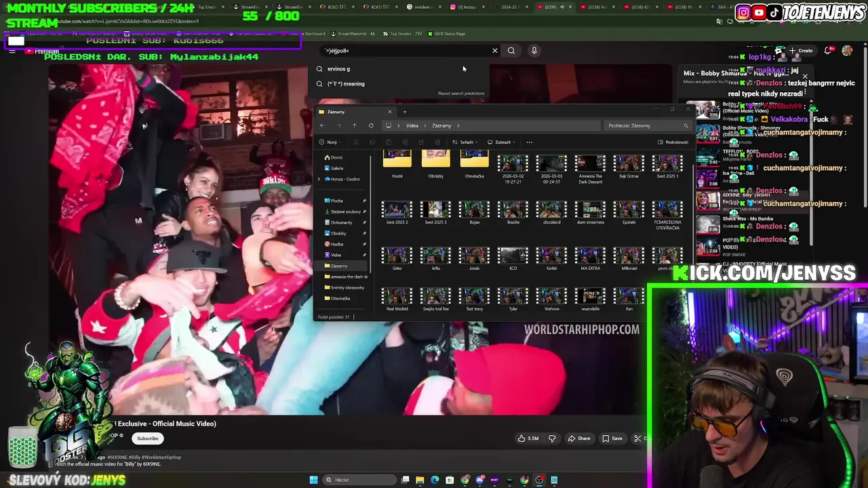Select the Tyler video file
Viewport: 868px width, 488px height.
pyautogui.click(x=513, y=299)
